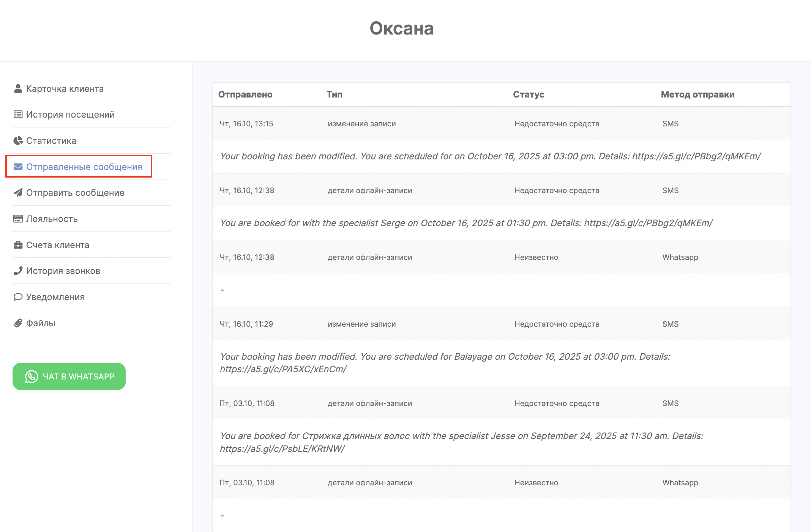Click the briefcase icon beside Счета клиента
The width and height of the screenshot is (811, 532).
(18, 245)
